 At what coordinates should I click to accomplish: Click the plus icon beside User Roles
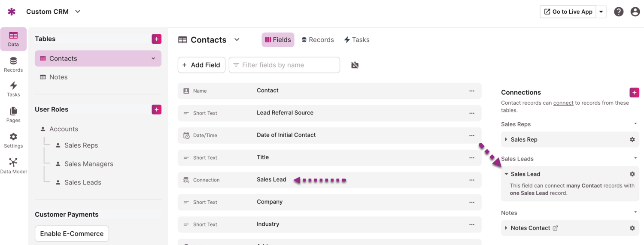156,109
